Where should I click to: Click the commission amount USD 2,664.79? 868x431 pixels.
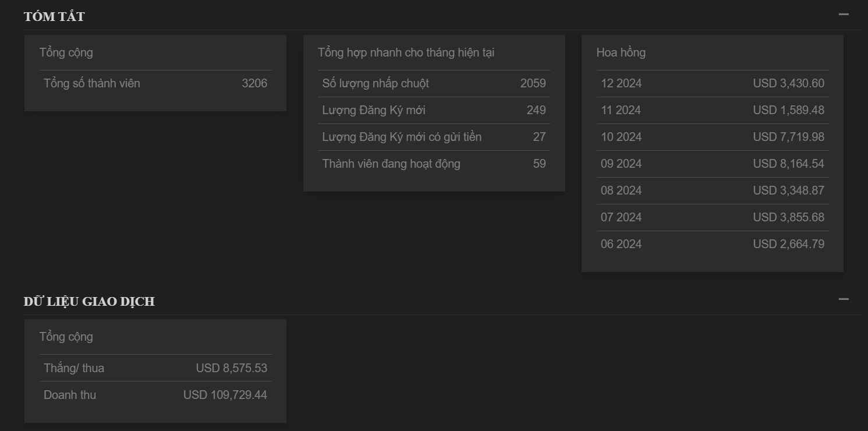[x=789, y=244]
